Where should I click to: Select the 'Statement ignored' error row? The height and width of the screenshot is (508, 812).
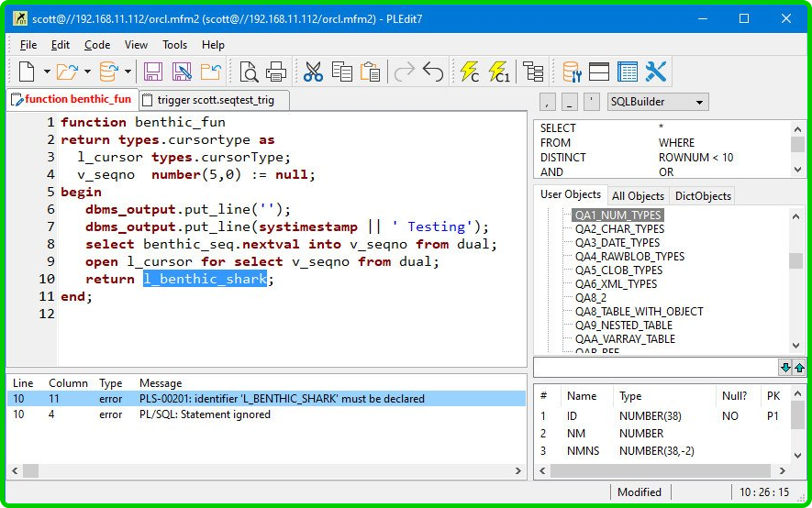coord(266,414)
